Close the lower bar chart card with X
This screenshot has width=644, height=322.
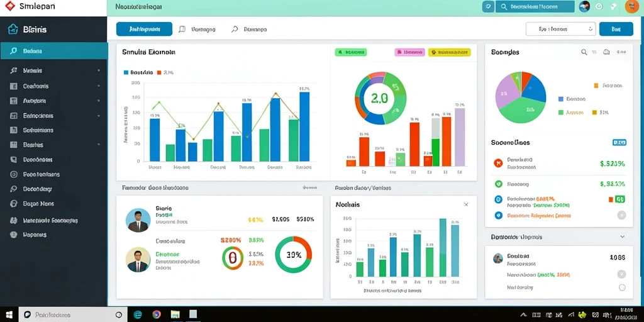(x=466, y=204)
